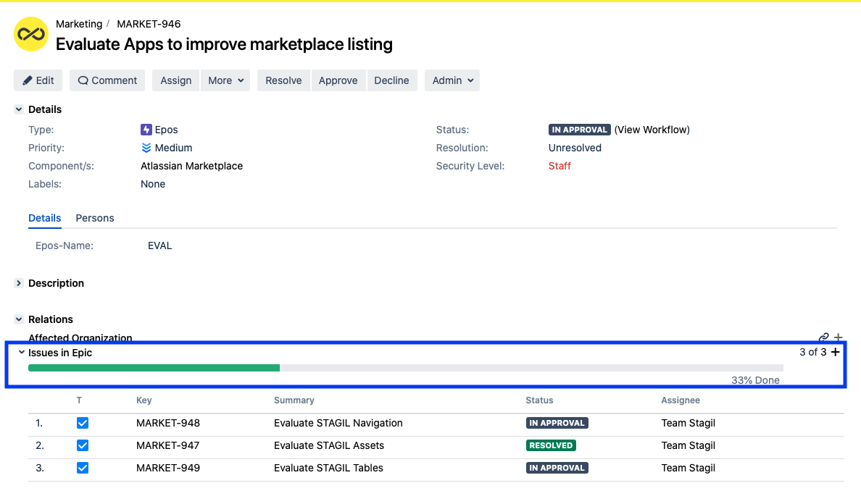Click the Epos issue type icon
Image resolution: width=861 pixels, height=504 pixels.
tap(146, 130)
